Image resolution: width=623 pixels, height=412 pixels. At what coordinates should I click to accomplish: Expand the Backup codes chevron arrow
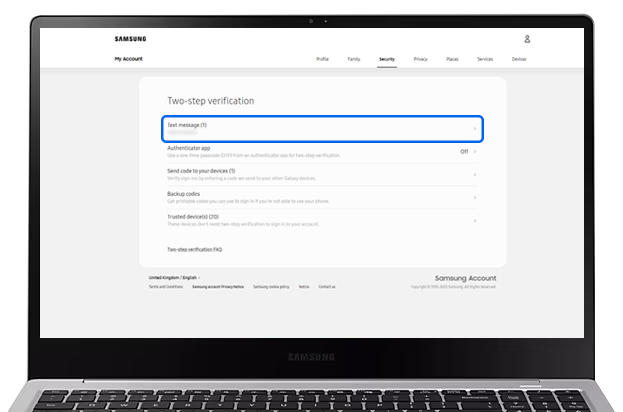click(475, 196)
